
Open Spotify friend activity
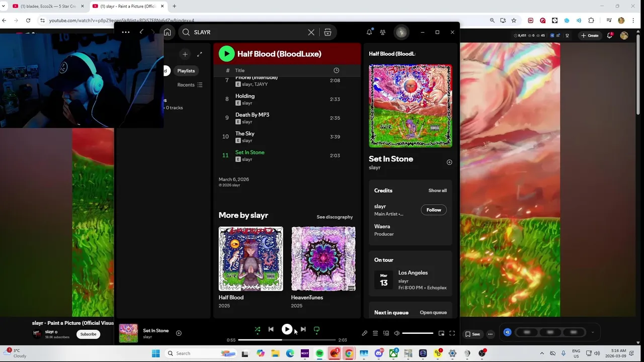click(x=383, y=32)
